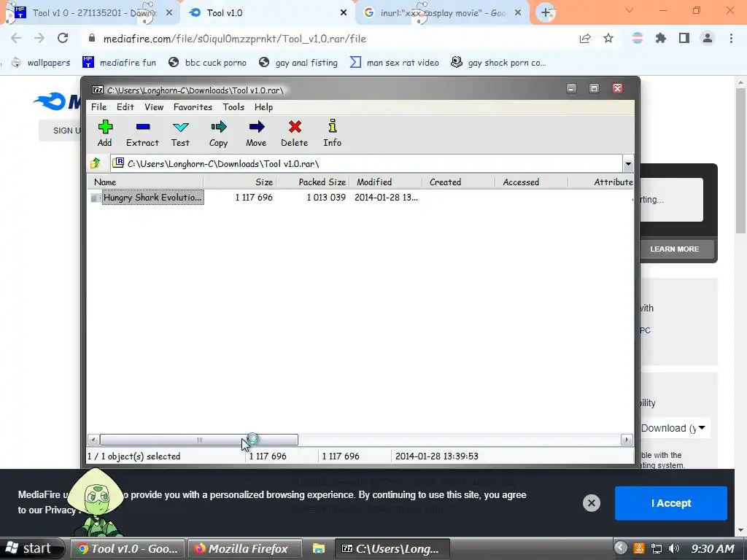Click the Extract toolbar icon
The width and height of the screenshot is (747, 560).
coord(142,133)
